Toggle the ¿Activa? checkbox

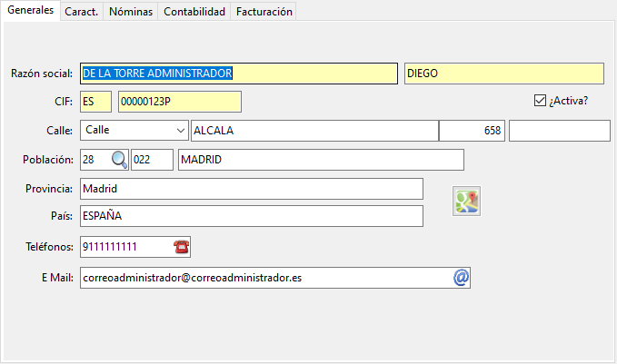click(x=540, y=101)
